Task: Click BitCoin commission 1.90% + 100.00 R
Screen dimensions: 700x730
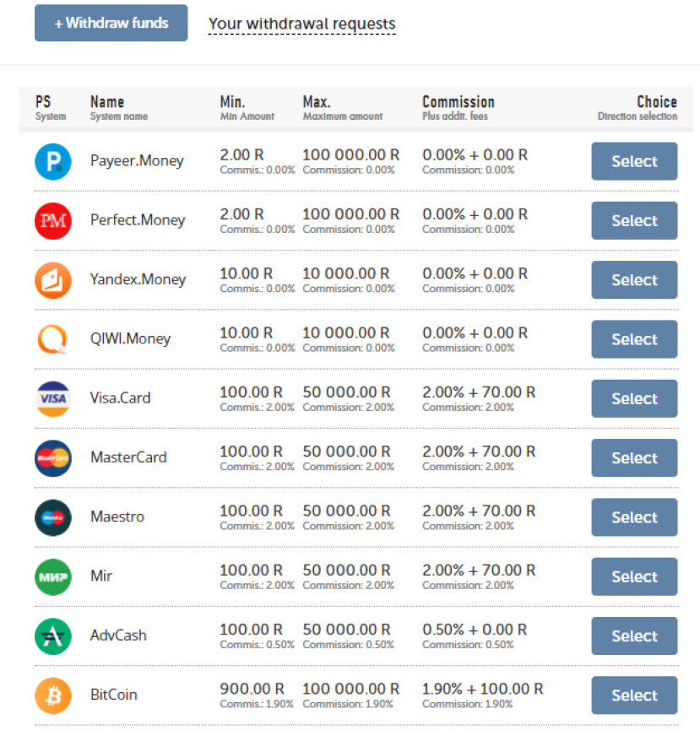Action: click(482, 689)
